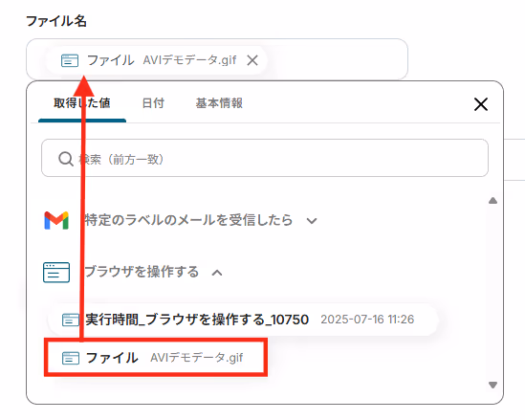Expand 特定のラベルのメールを受信したら section
Screen dimensions: 525x420
(312, 221)
